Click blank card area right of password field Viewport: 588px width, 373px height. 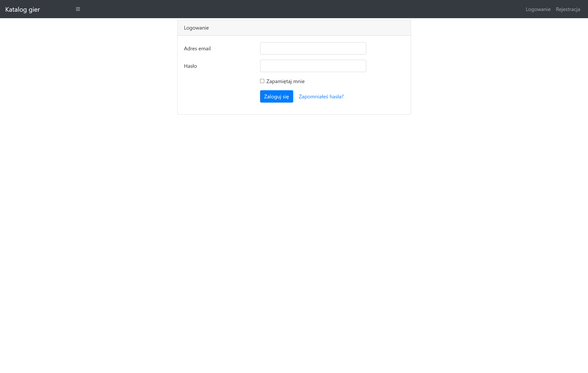(x=388, y=66)
